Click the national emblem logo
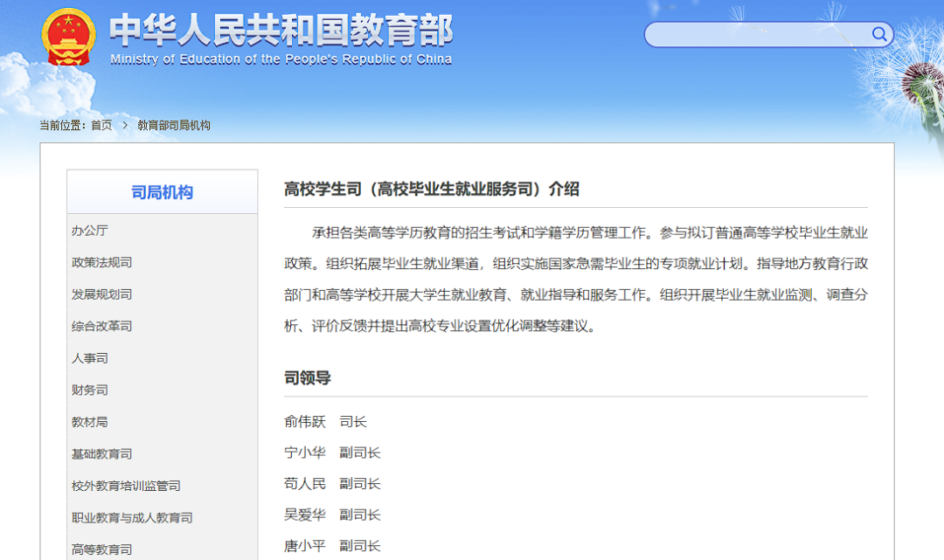The image size is (944, 560). tap(69, 38)
